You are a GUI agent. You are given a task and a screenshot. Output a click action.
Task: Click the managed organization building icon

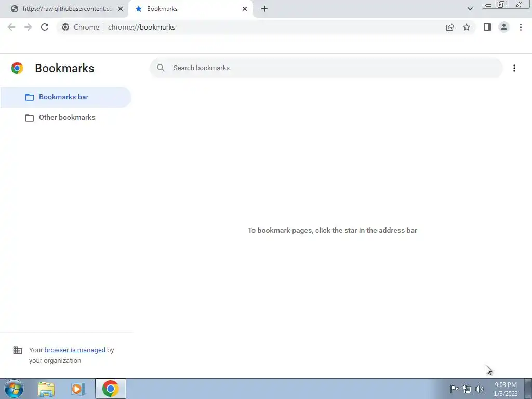click(18, 350)
